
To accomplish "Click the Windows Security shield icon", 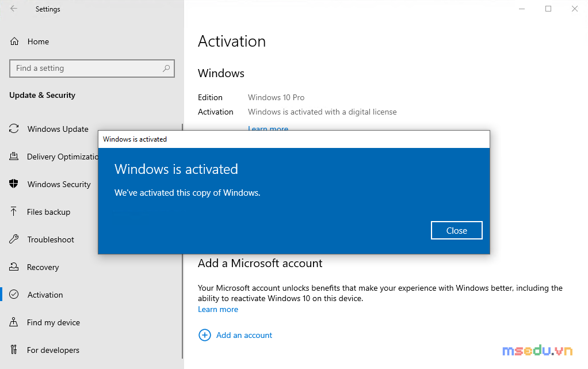I will click(x=14, y=184).
